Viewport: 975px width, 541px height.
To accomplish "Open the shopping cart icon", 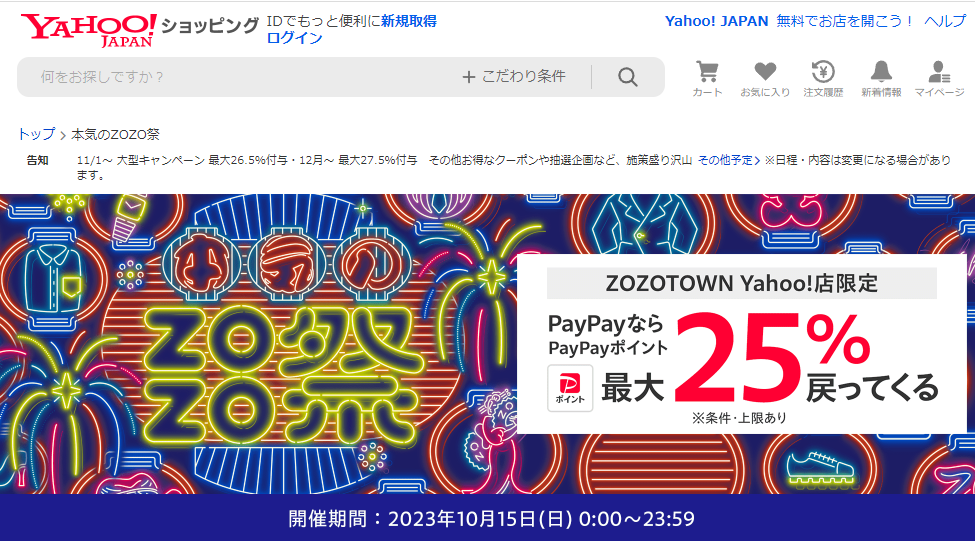I will tap(707, 78).
